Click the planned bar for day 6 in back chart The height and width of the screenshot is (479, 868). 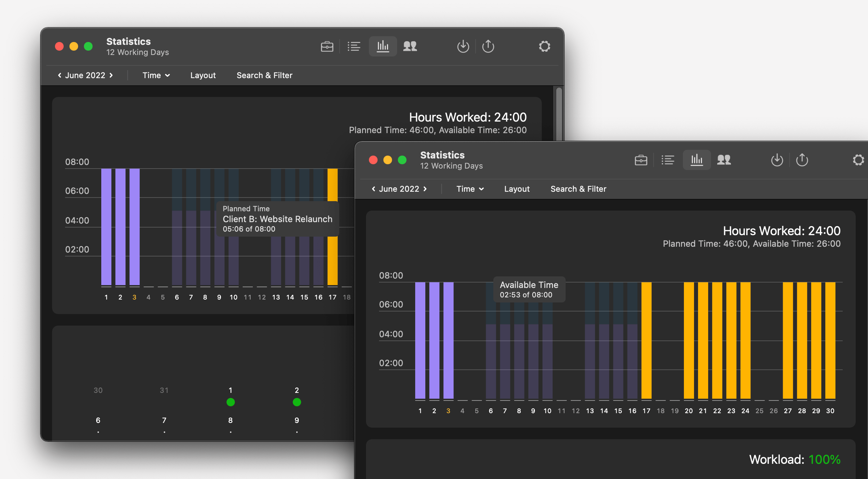point(177,248)
